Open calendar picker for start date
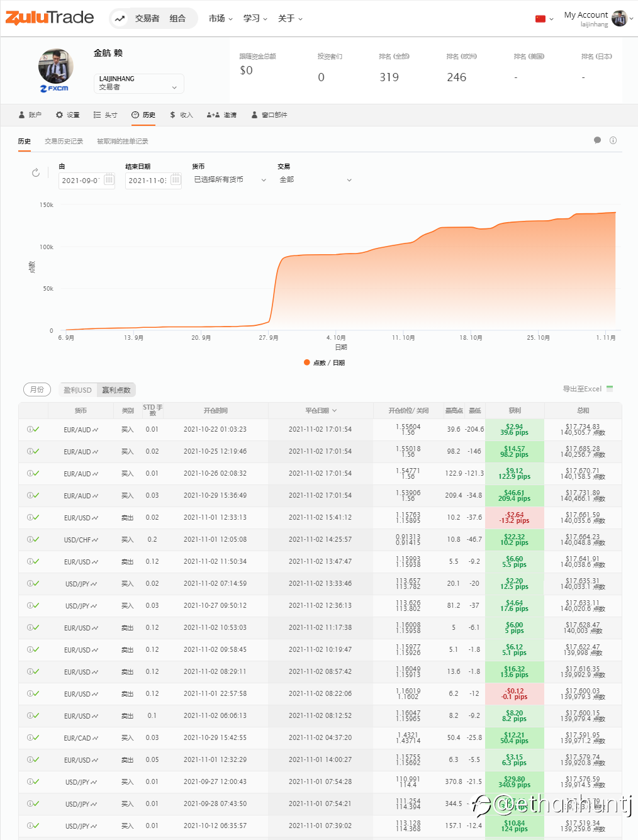This screenshot has width=638, height=840. click(109, 180)
